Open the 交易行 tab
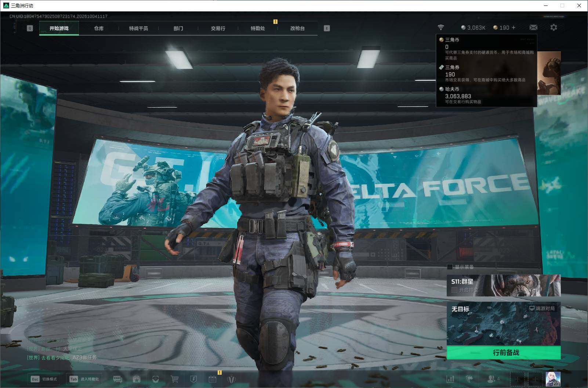This screenshot has height=388, width=588. pyautogui.click(x=218, y=28)
